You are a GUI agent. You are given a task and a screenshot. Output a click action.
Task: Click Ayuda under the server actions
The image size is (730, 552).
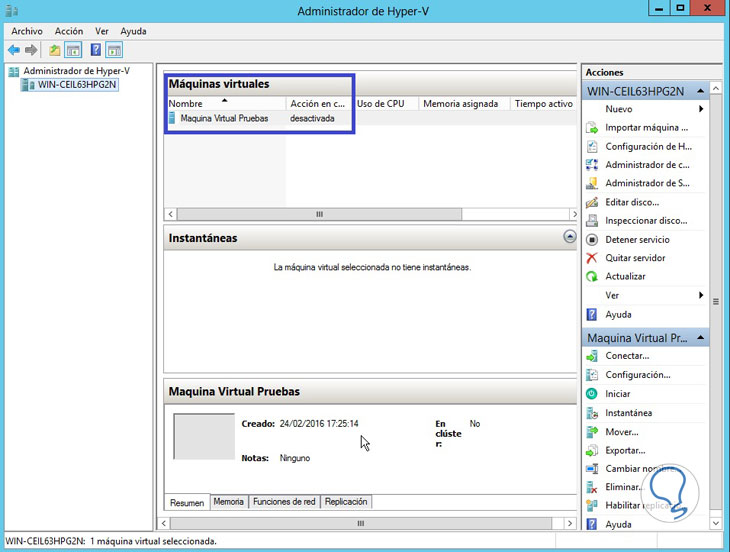tap(618, 315)
